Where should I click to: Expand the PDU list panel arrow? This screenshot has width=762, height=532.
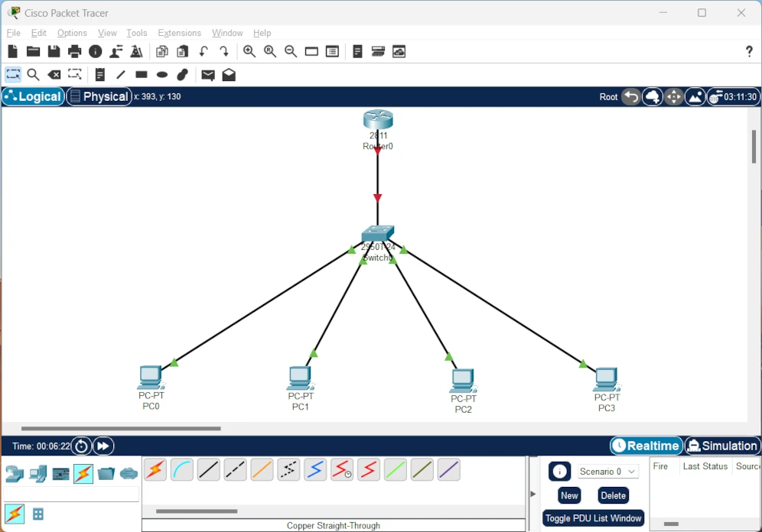pos(532,494)
